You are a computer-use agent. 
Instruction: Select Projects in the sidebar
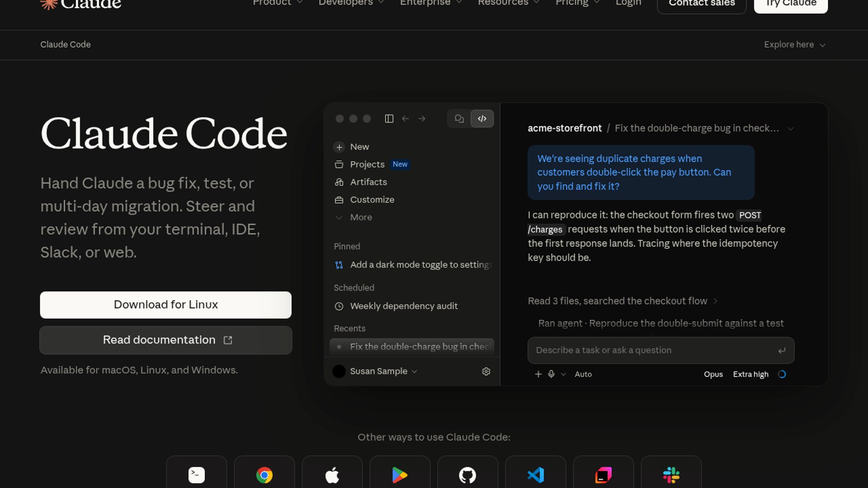point(412,164)
